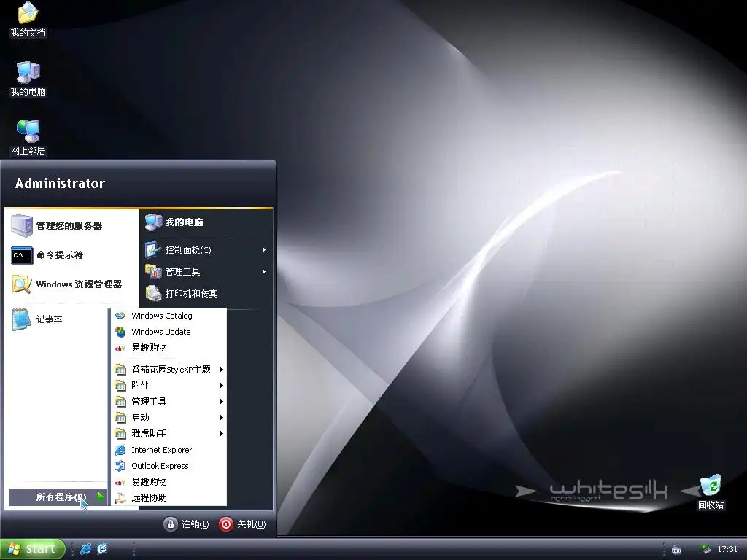
Task: Click the 所有程序(P) button
Action: (57, 497)
